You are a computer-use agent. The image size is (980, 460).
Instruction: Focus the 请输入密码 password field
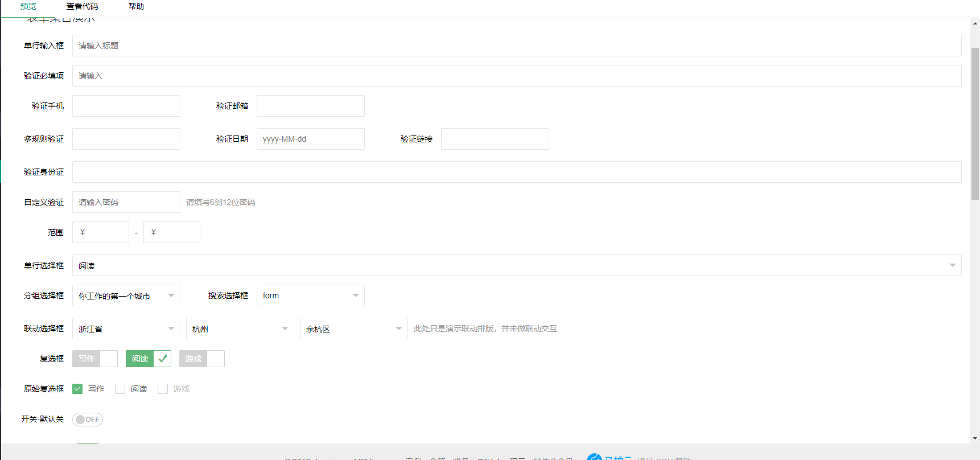coord(126,202)
